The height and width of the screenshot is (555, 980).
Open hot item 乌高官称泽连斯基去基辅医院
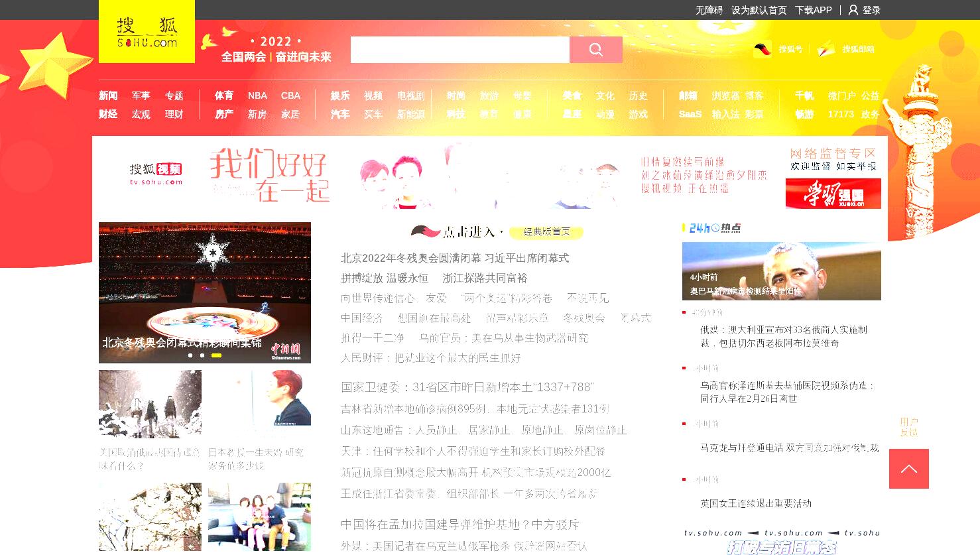[x=788, y=392]
